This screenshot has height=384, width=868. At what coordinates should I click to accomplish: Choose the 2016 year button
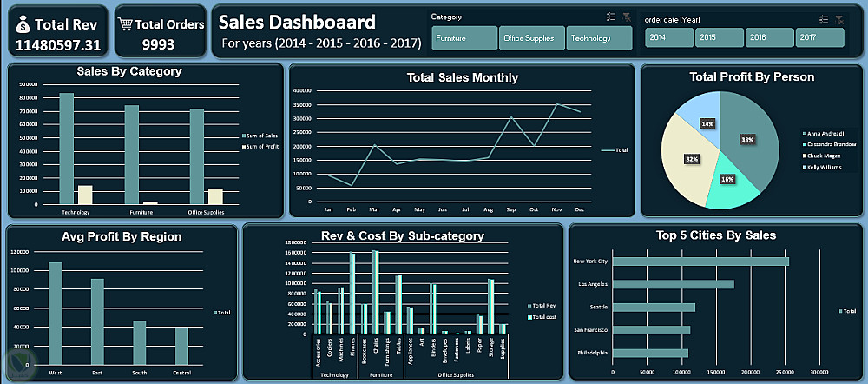[769, 37]
